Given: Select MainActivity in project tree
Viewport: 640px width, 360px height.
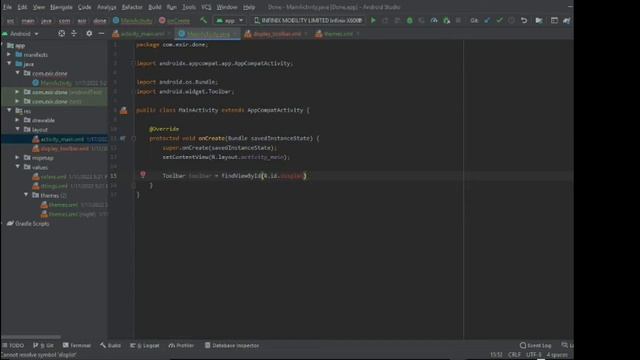Looking at the screenshot, I should pos(56,83).
